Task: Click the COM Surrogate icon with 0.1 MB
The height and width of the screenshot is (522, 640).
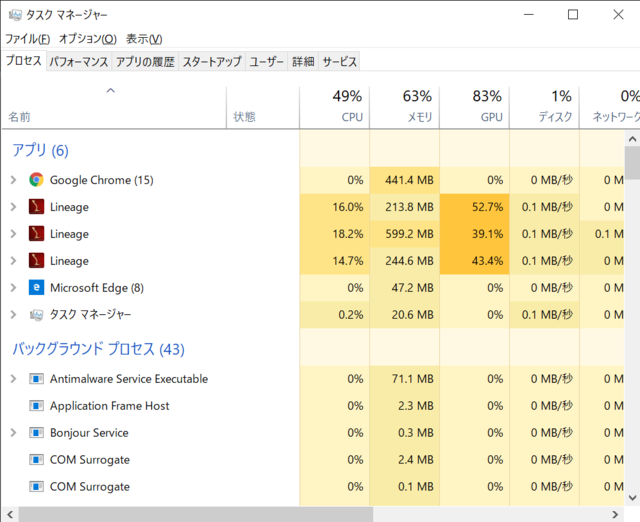Action: coord(36,486)
